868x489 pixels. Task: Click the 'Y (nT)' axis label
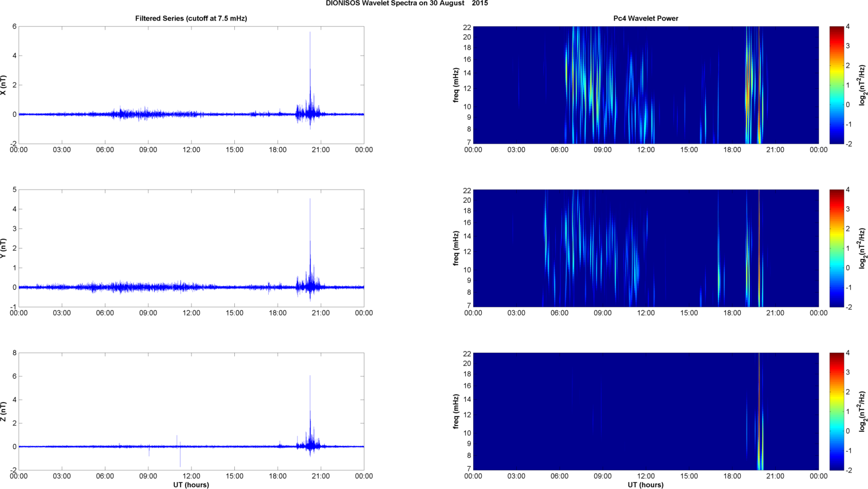3,249
